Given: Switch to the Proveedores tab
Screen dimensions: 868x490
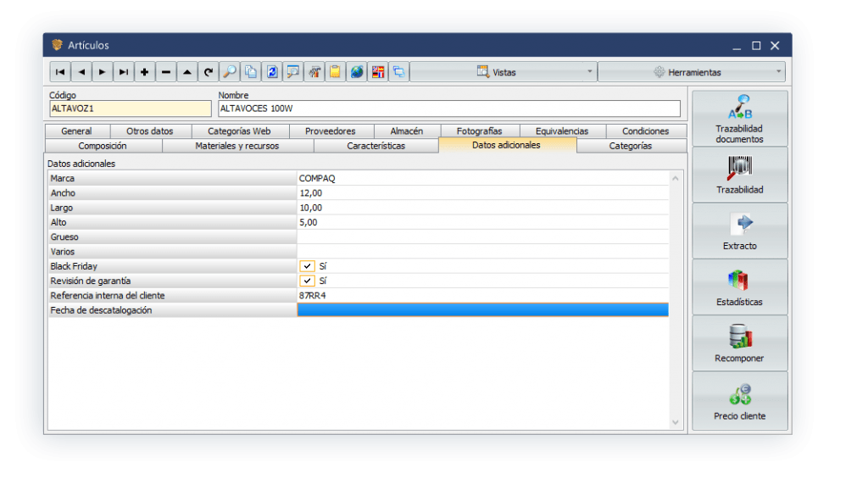Looking at the screenshot, I should 330,131.
